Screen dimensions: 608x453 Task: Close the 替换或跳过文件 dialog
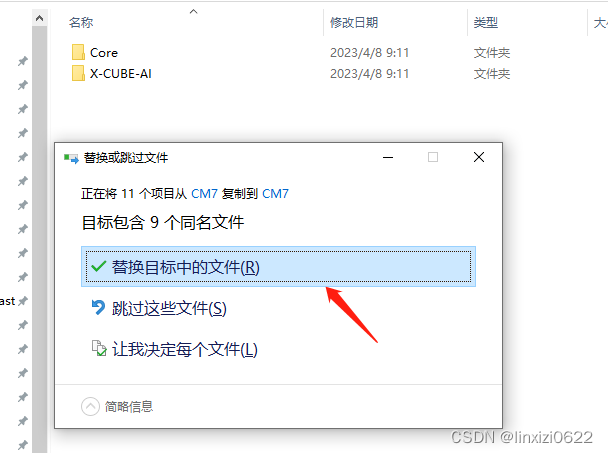coord(479,157)
